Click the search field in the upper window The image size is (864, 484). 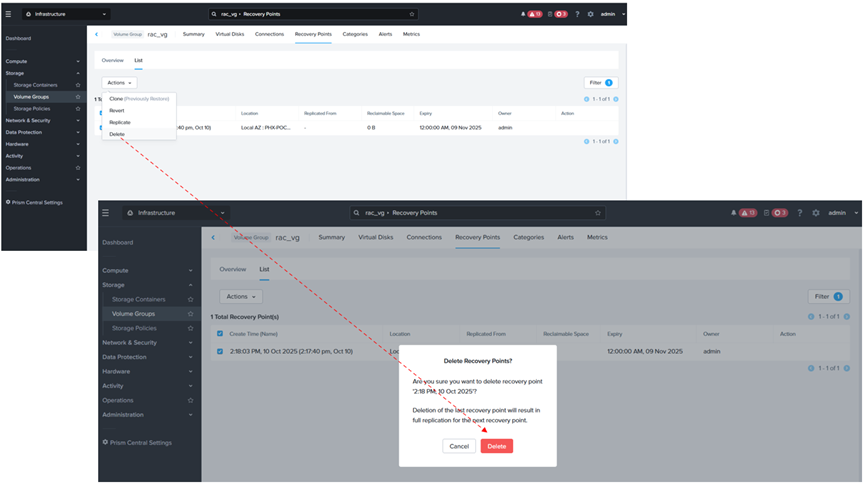312,14
